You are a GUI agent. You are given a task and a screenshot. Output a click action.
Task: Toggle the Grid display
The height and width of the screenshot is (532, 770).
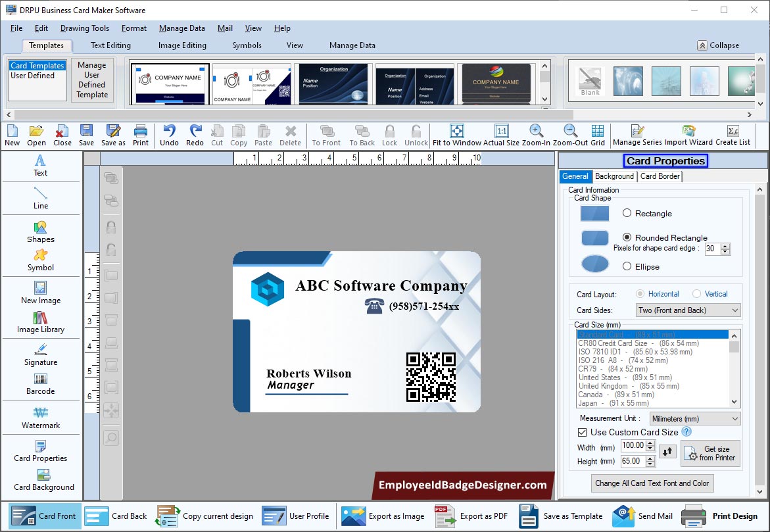tap(598, 135)
